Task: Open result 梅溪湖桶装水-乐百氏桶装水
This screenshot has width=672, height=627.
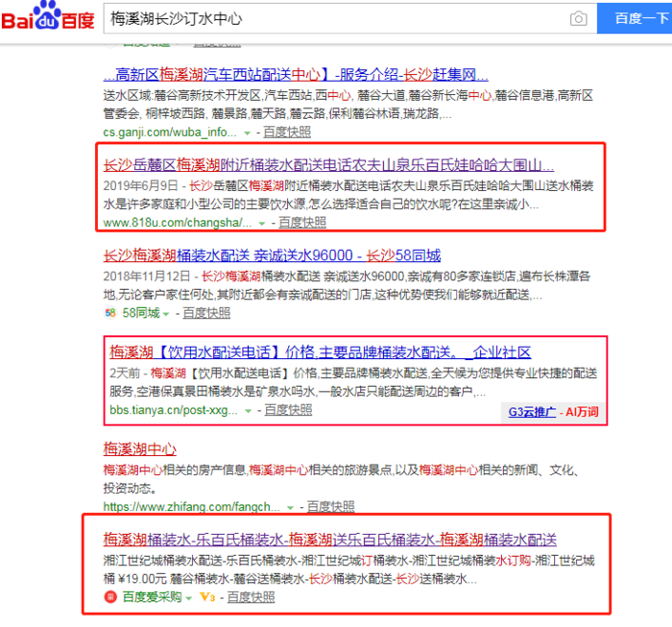Action: coord(330,540)
